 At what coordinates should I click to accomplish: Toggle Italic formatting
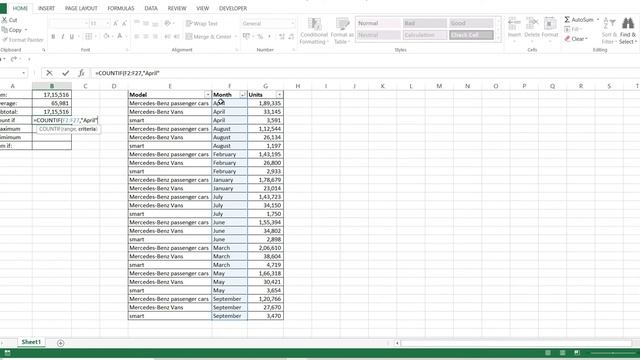point(62,37)
